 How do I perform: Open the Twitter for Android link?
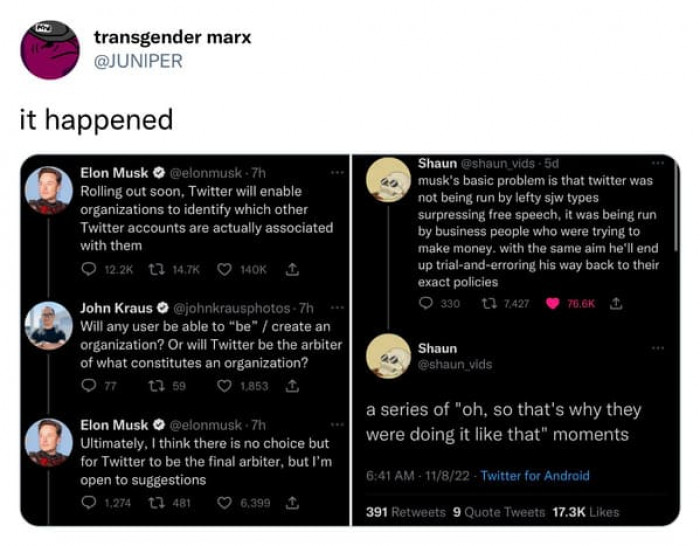click(535, 476)
